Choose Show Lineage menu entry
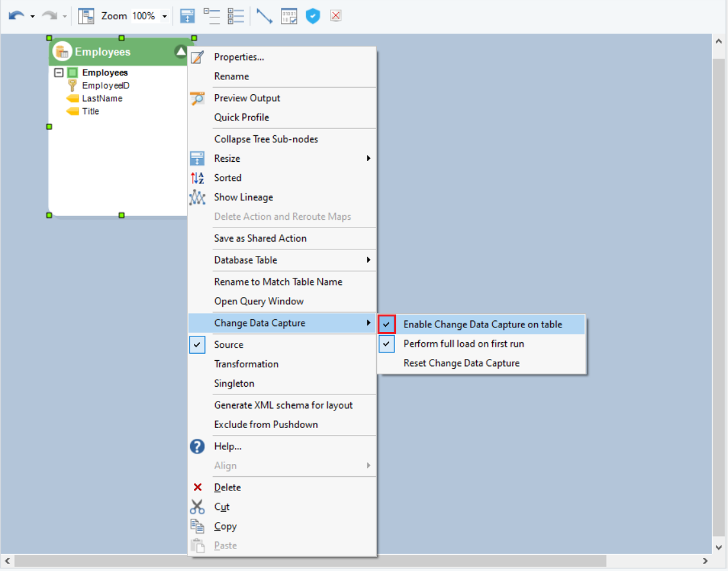Viewport: 728px width, 571px height. tap(243, 197)
